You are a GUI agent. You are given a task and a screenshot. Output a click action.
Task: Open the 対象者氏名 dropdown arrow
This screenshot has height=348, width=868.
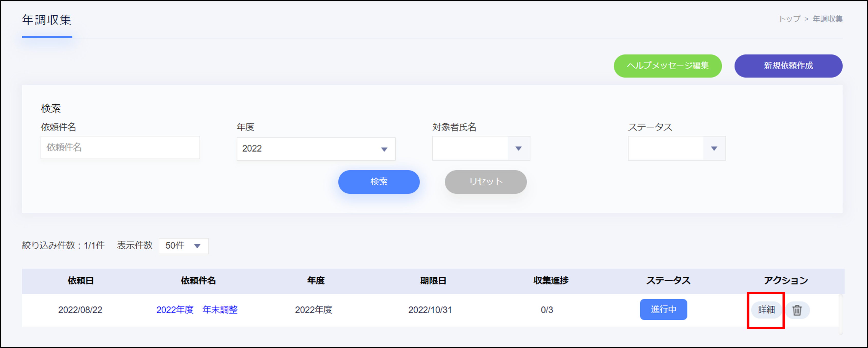click(519, 148)
